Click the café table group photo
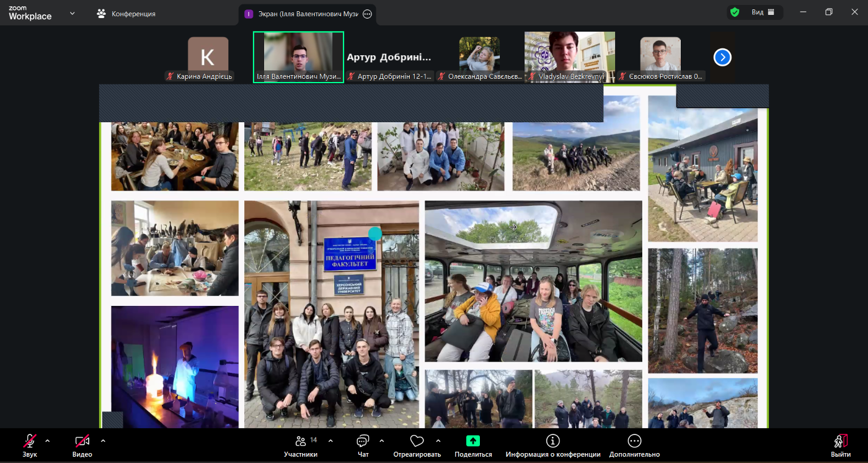 point(175,156)
